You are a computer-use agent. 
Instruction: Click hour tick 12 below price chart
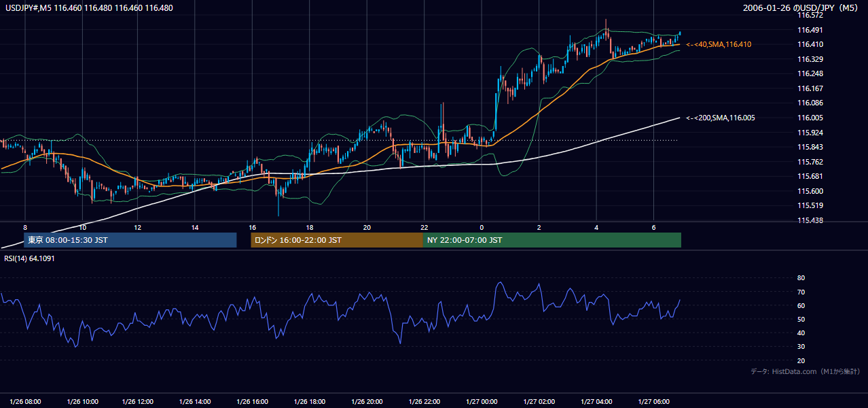pos(138,227)
